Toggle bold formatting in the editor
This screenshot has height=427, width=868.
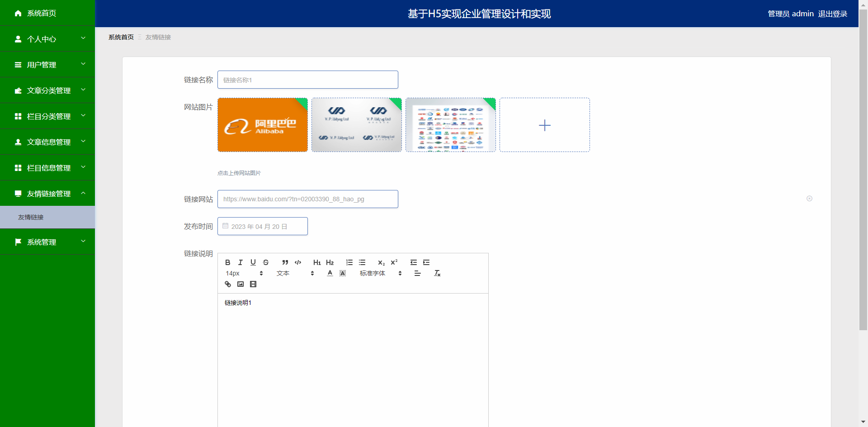click(228, 262)
